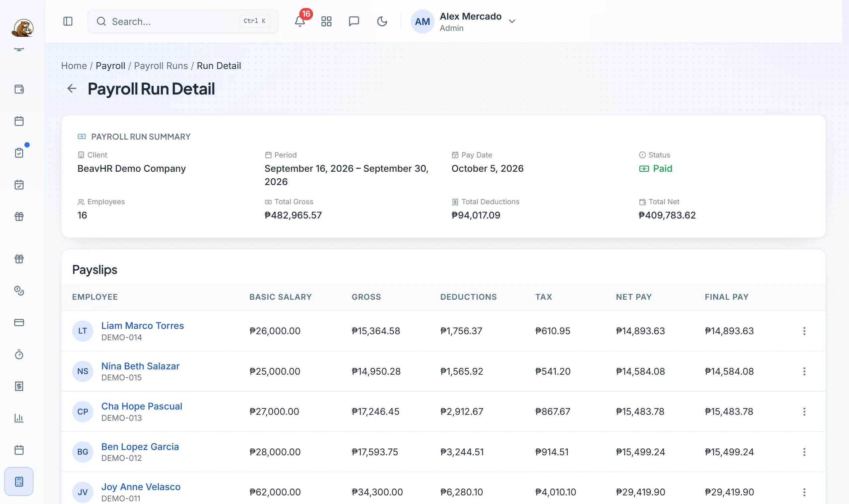Open the bar chart reports sidebar icon
The width and height of the screenshot is (849, 504).
pos(19,418)
